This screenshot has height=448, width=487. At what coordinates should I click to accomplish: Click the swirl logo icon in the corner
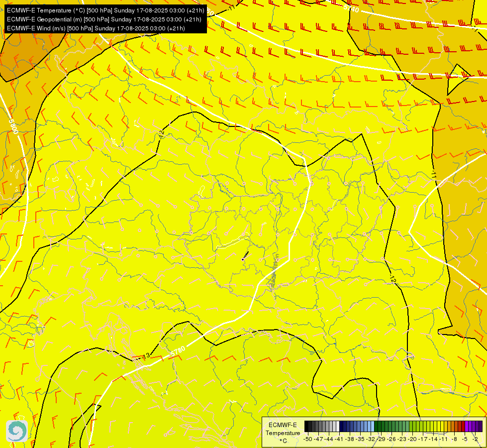[x=17, y=431]
